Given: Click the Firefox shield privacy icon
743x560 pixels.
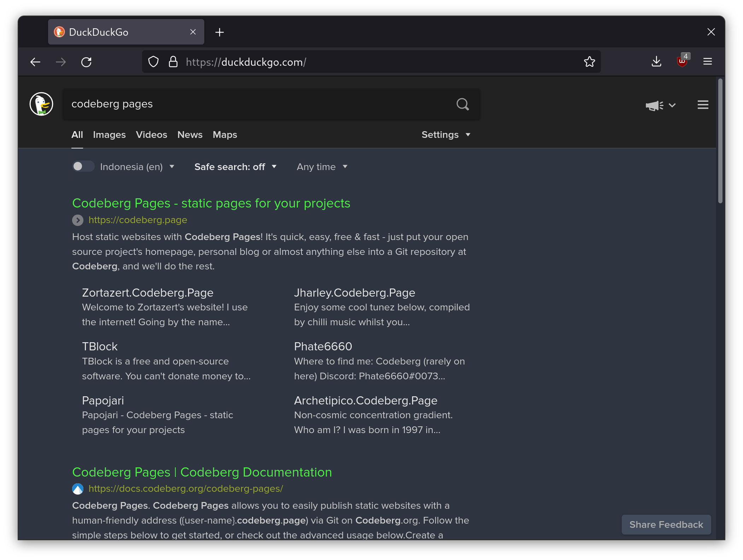Looking at the screenshot, I should click(x=153, y=62).
